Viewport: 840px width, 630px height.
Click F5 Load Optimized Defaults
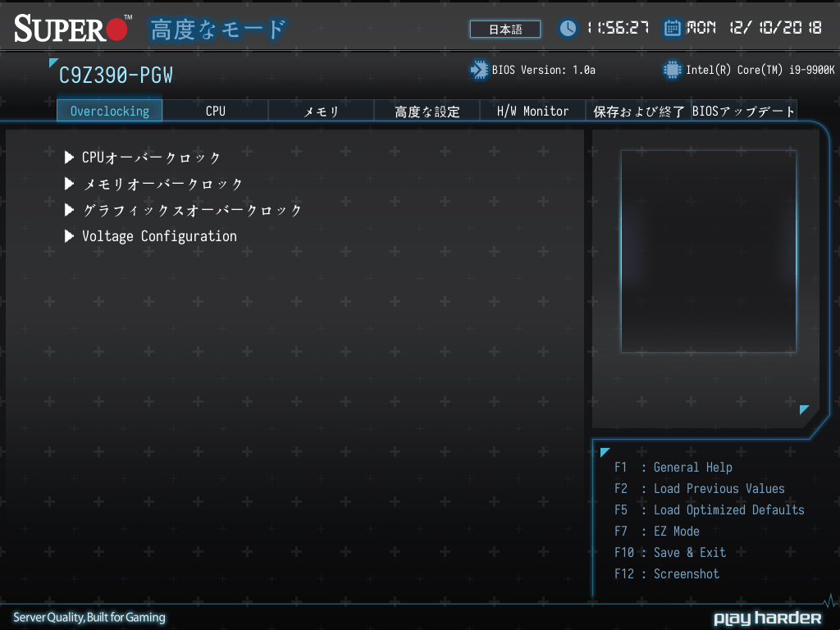[710, 510]
